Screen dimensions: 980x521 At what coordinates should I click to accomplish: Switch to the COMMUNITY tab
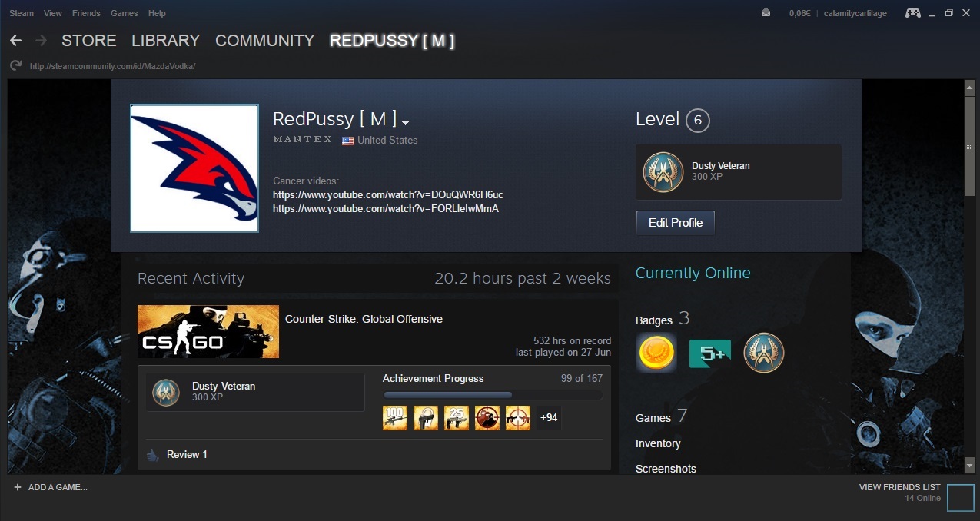265,41
